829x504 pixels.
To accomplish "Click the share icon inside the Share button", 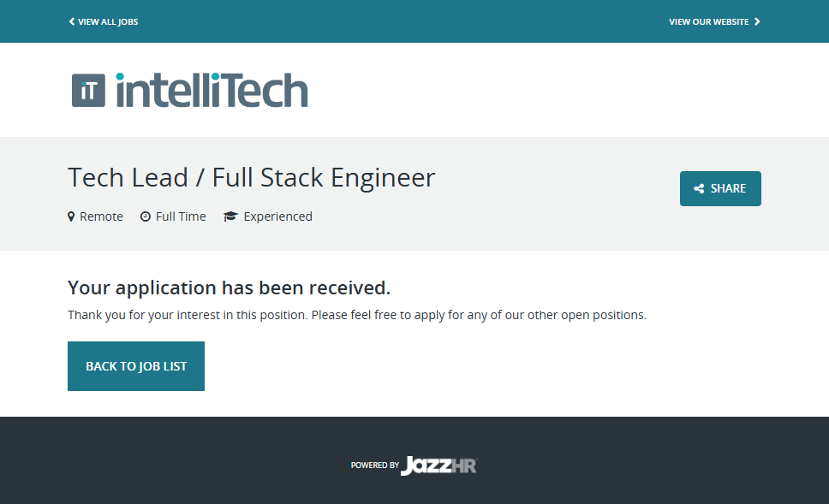I will click(699, 189).
